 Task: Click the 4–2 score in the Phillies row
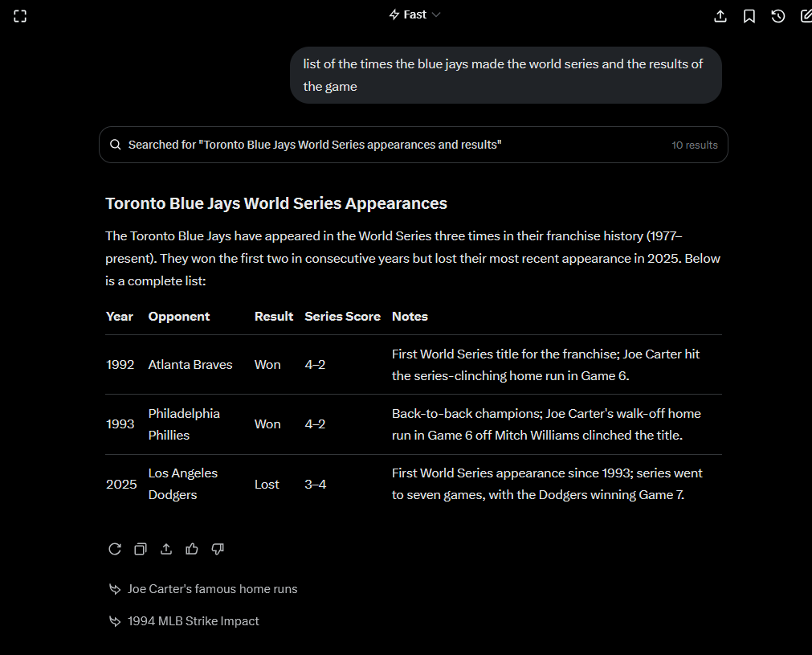coord(315,424)
